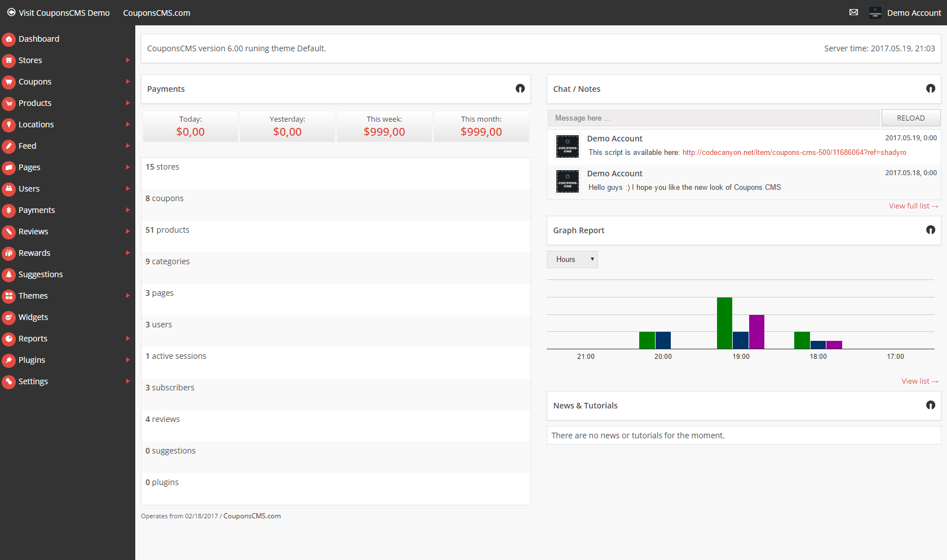947x560 pixels.
Task: Click the Coupons cart icon
Action: [x=9, y=82]
